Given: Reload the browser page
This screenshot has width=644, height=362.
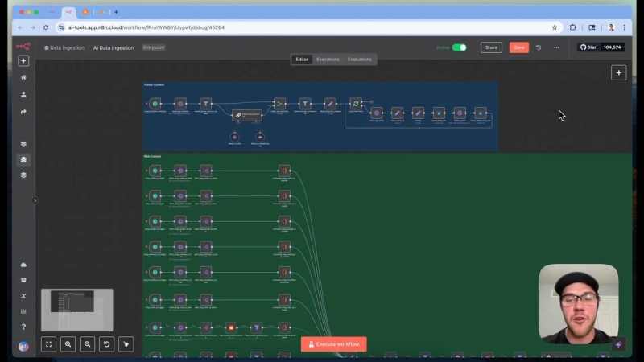Looking at the screenshot, I should [46, 27].
